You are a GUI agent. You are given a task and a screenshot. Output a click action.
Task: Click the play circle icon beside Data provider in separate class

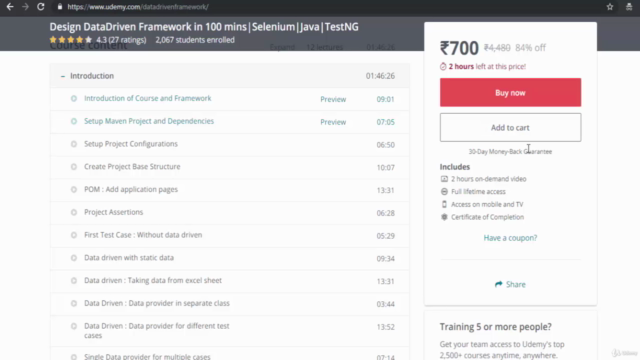[74, 303]
